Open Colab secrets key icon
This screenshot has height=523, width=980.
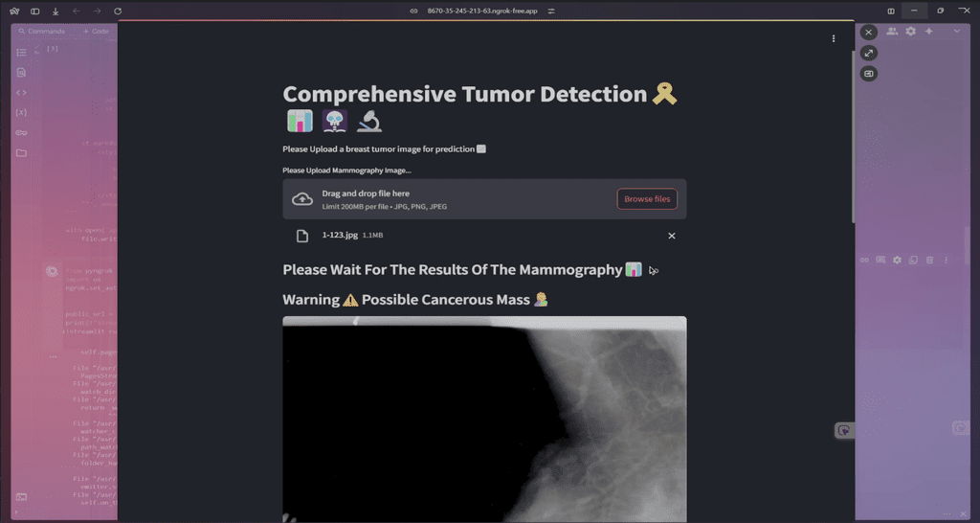[x=21, y=132]
